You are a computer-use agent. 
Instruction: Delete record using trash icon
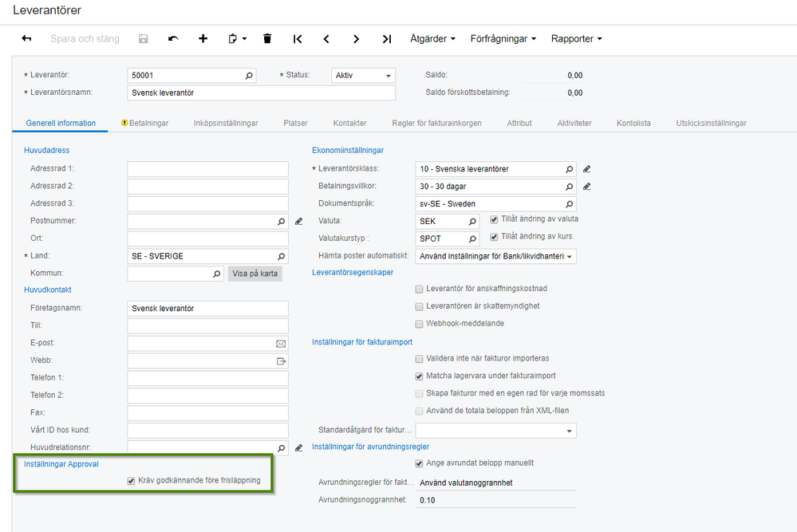[x=267, y=38]
